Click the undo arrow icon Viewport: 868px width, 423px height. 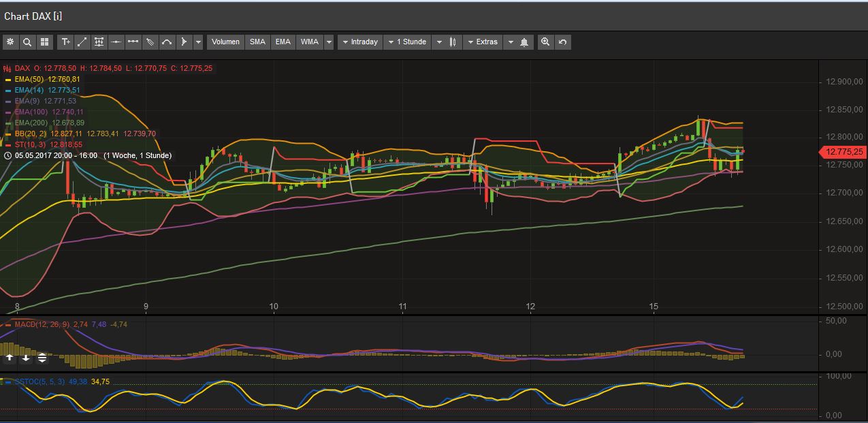562,42
